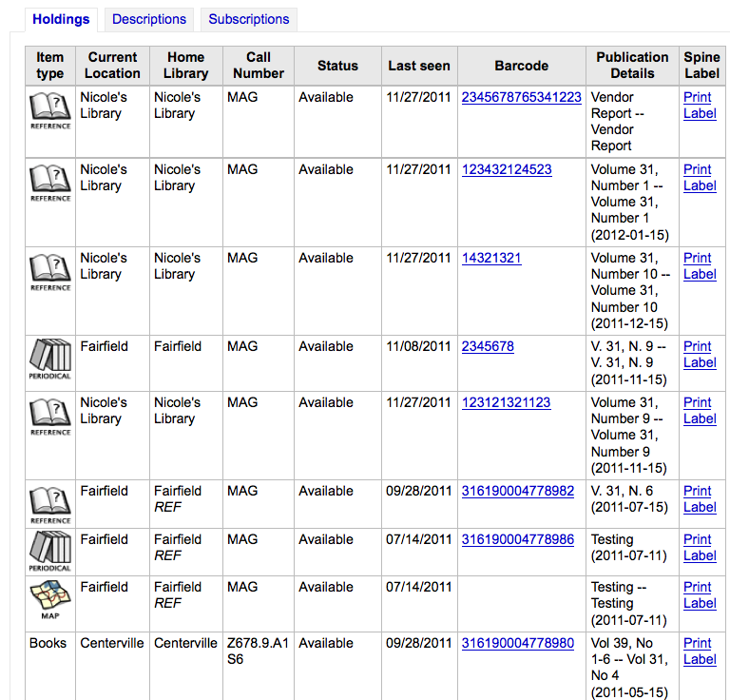Print spine label for the Map item

pos(700,595)
